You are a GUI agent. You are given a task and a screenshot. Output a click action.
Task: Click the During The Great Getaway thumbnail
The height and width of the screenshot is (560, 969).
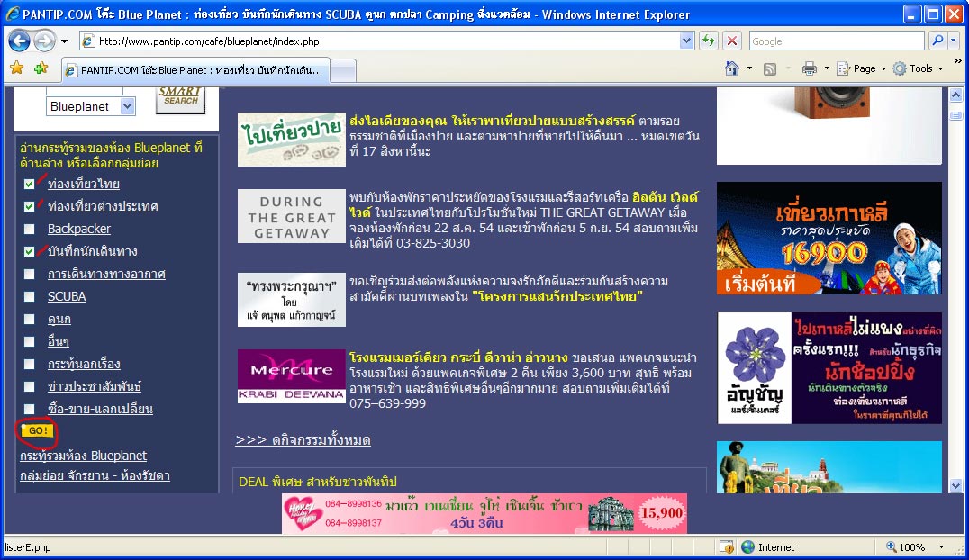[292, 216]
